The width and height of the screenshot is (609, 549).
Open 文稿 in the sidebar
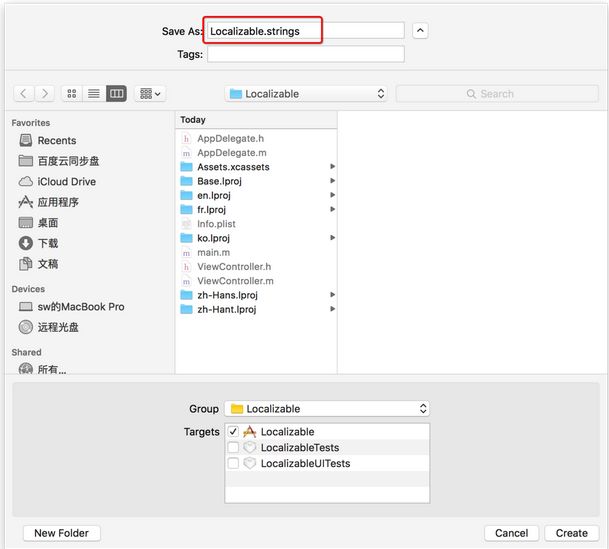38,264
